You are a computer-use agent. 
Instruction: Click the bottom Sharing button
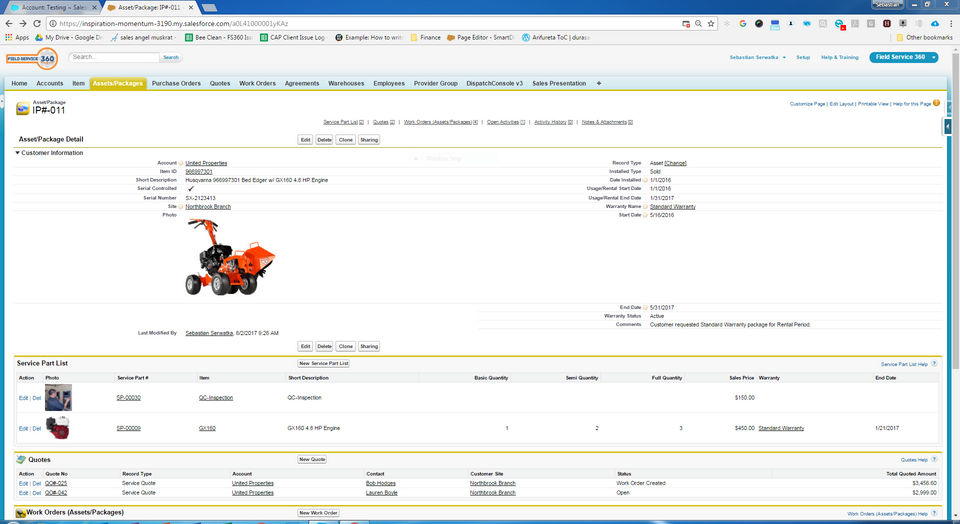369,346
